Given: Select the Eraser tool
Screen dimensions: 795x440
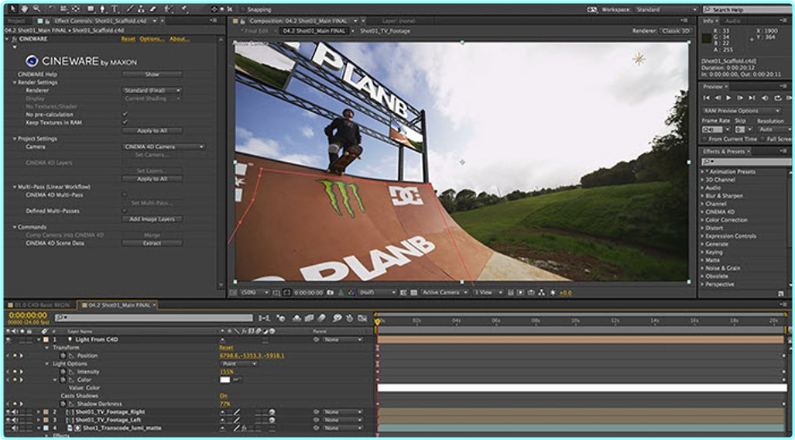Looking at the screenshot, I should click(x=153, y=9).
